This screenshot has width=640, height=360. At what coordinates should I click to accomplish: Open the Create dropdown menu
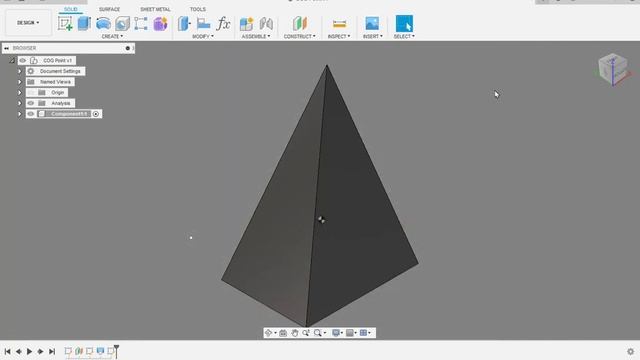pyautogui.click(x=112, y=36)
